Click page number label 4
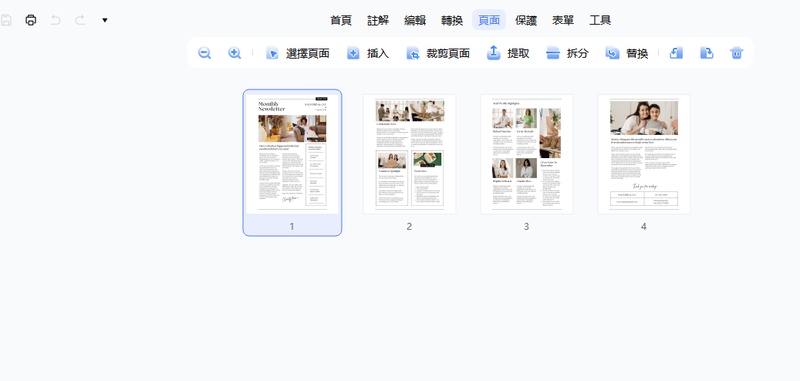 (x=644, y=226)
